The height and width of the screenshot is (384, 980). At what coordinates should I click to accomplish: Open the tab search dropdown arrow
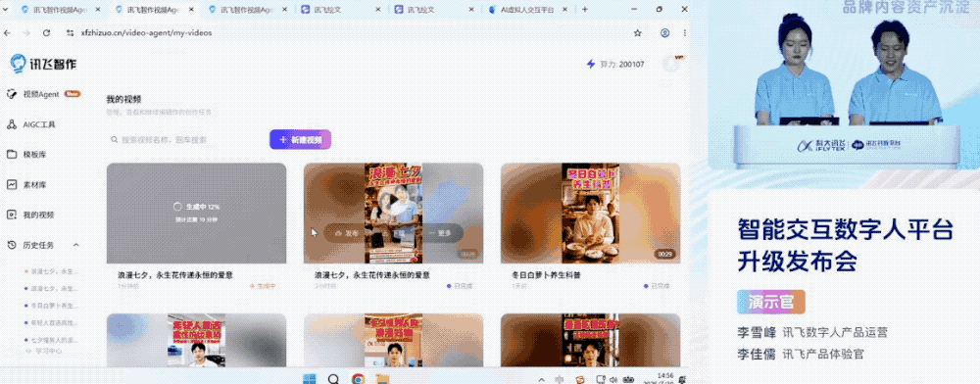tap(7, 10)
